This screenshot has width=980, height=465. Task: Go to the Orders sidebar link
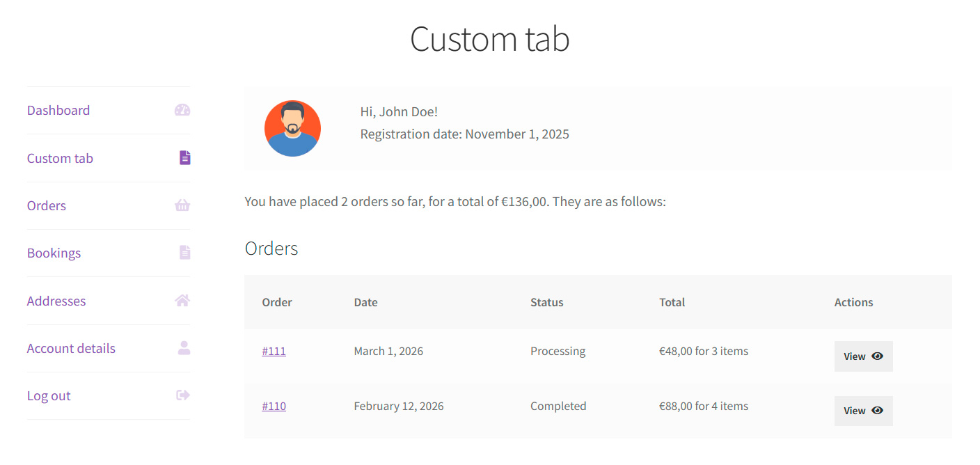click(x=47, y=206)
